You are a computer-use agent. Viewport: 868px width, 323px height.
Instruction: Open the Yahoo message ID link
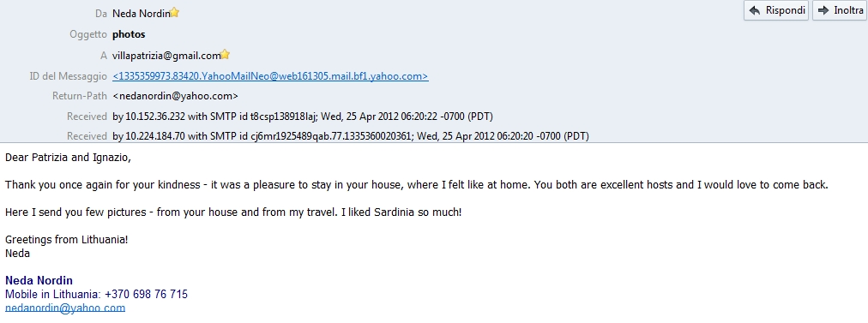pos(270,75)
